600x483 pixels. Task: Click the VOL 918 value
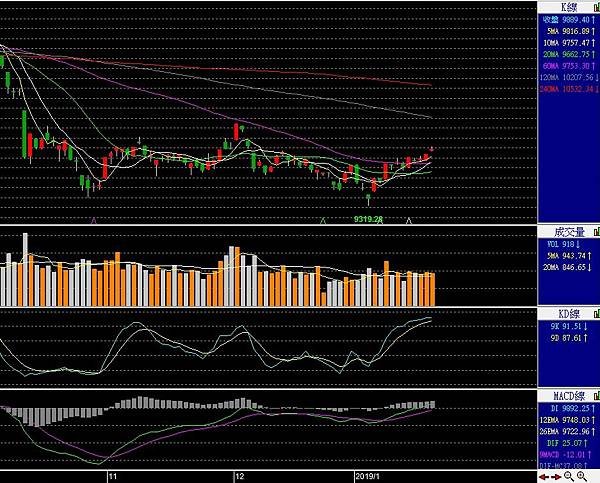(564, 244)
